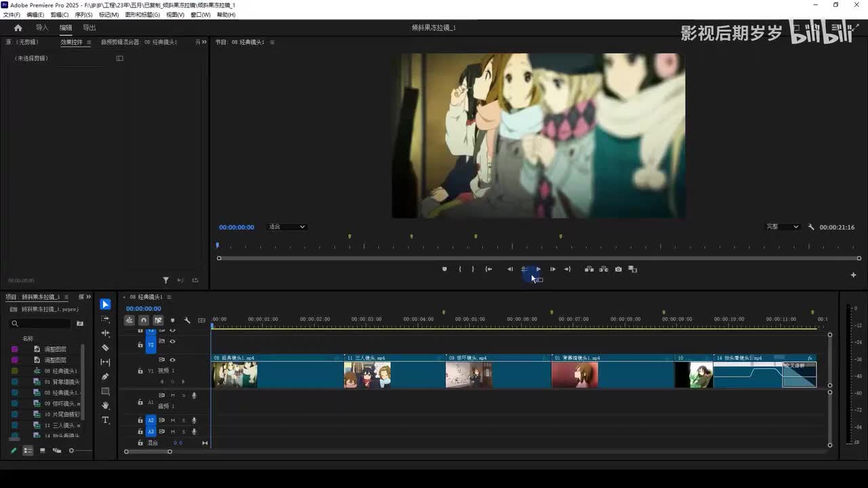Solo the A2 audio track

point(183,420)
